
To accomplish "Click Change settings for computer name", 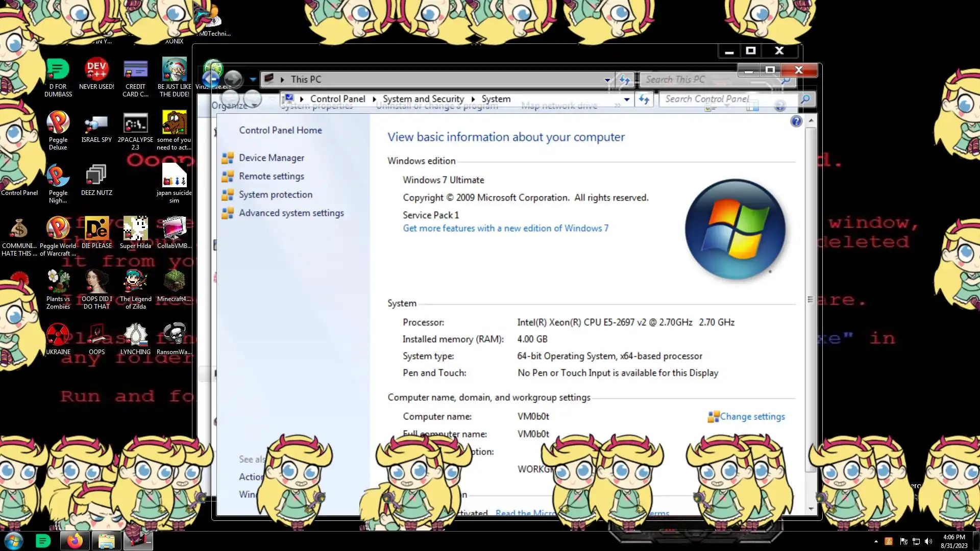I will (x=751, y=417).
